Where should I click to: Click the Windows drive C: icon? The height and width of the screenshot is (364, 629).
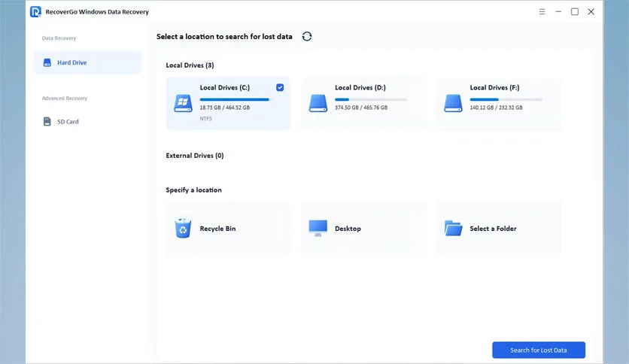(x=183, y=103)
